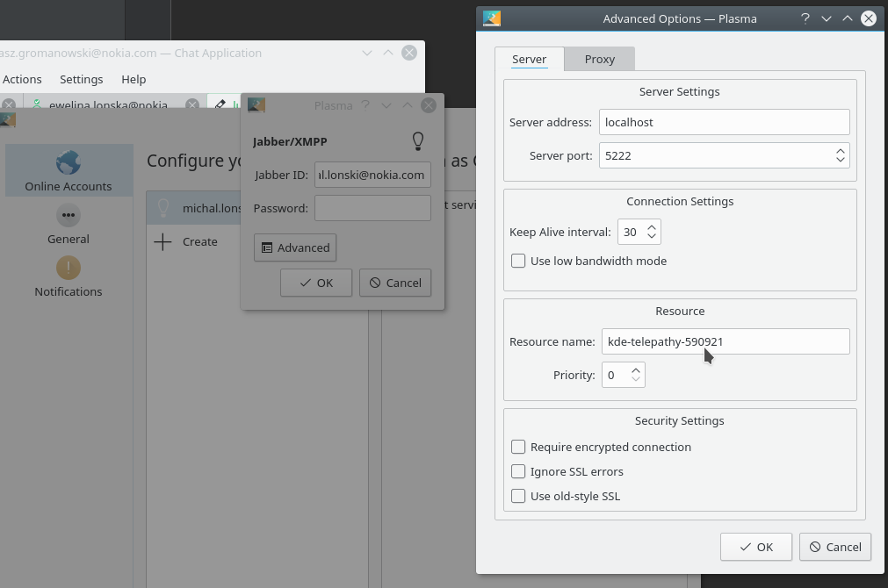Screen dimensions: 888x588
Task: Close the ewelina.lonska@nokia chat tab
Action: tap(192, 104)
